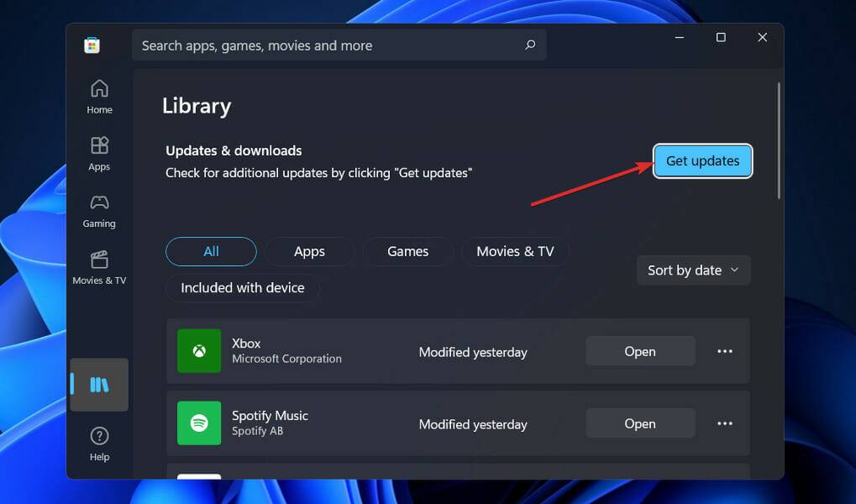
Task: Go to Home in the sidebar
Action: point(99,96)
